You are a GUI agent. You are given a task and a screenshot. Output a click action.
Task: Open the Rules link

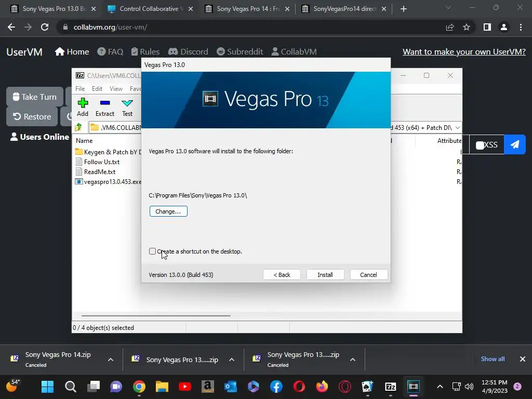[145, 51]
